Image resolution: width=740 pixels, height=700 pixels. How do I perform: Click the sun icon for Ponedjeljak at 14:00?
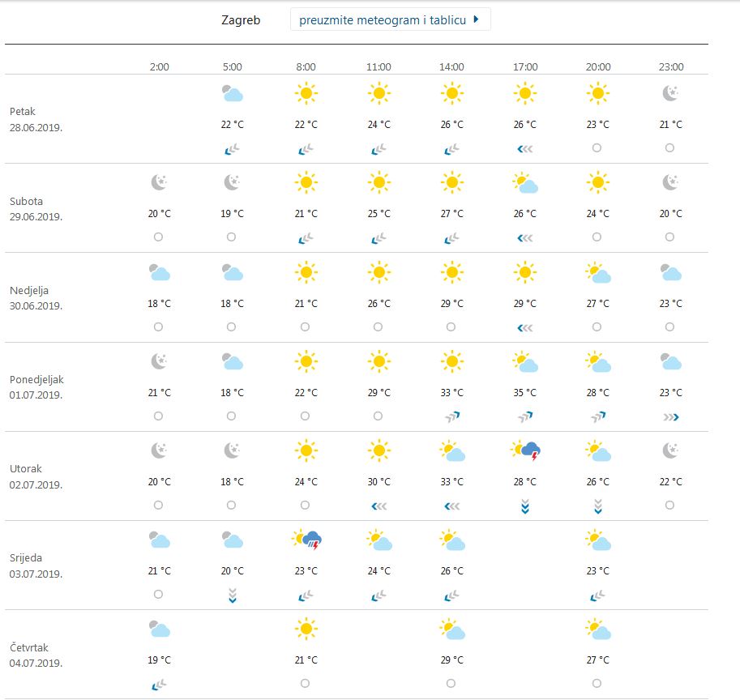click(451, 361)
